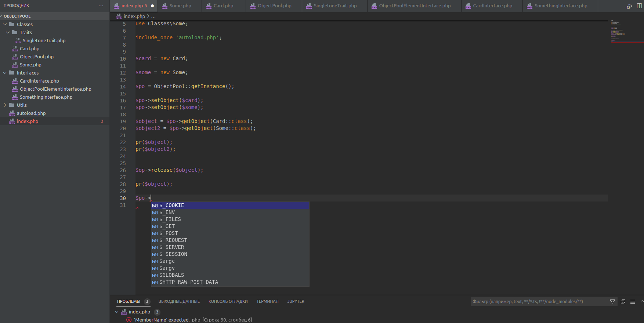644x323 pixels.
Task: Toggle view as list icon in the Problems panel
Action: [x=633, y=302]
